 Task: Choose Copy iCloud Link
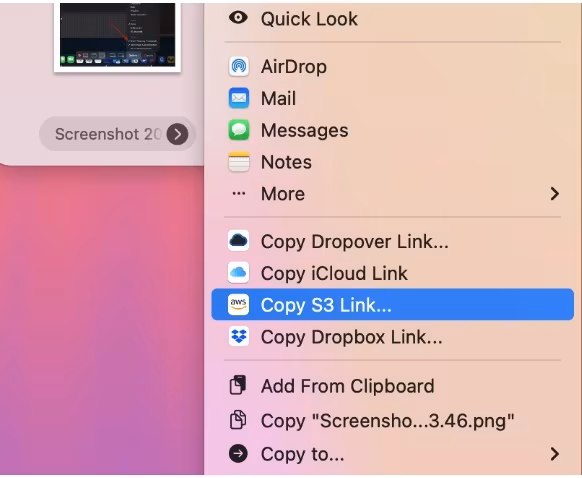coord(392,273)
